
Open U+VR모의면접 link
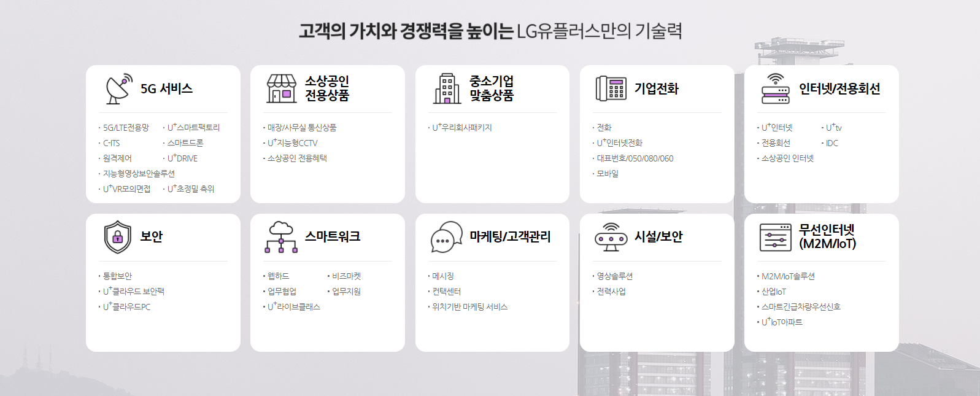pos(126,189)
